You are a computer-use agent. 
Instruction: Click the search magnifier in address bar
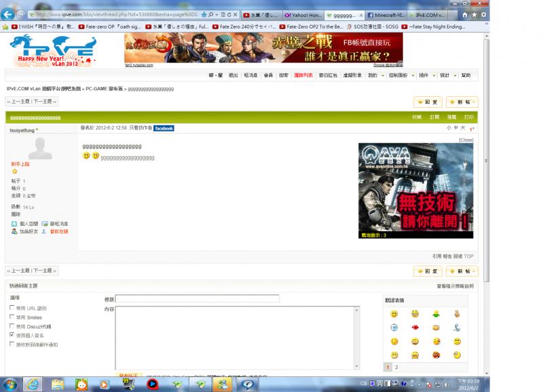(210, 15)
